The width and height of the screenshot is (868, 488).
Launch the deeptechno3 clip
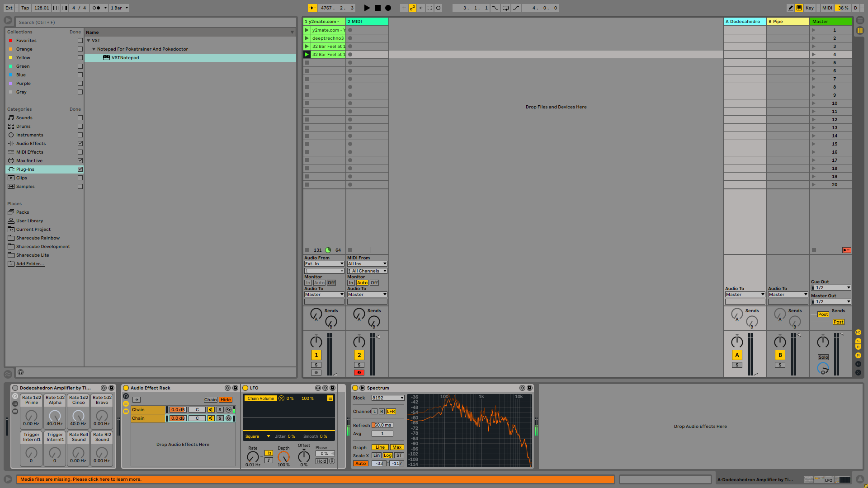coord(307,38)
